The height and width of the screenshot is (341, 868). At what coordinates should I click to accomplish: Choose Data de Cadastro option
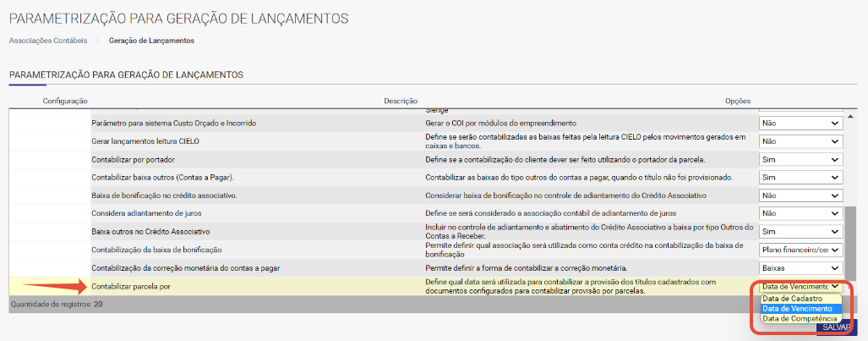(x=801, y=299)
